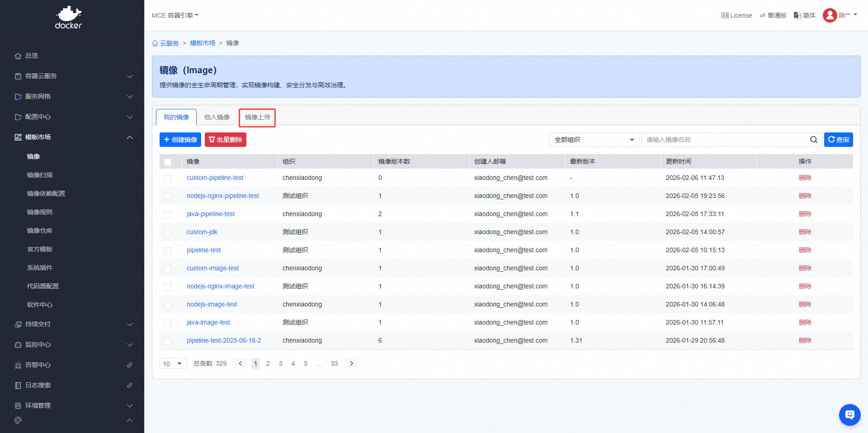Open the chat assistant floating icon
The width and height of the screenshot is (868, 433).
(x=849, y=414)
